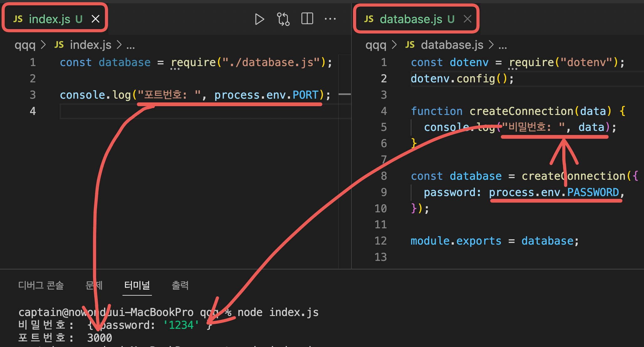Image resolution: width=644 pixels, height=347 pixels.
Task: Click module.exports on line 12
Action: 456,241
